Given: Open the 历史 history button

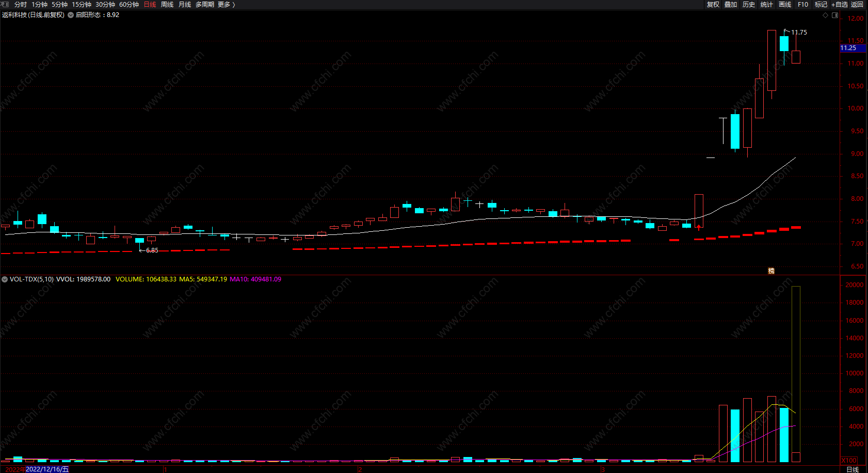Looking at the screenshot, I should pyautogui.click(x=749, y=4).
